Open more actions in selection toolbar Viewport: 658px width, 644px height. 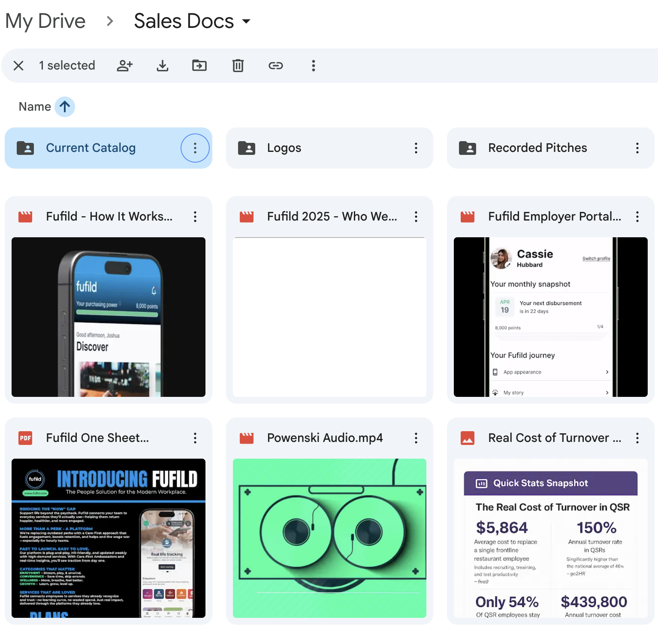tap(314, 66)
